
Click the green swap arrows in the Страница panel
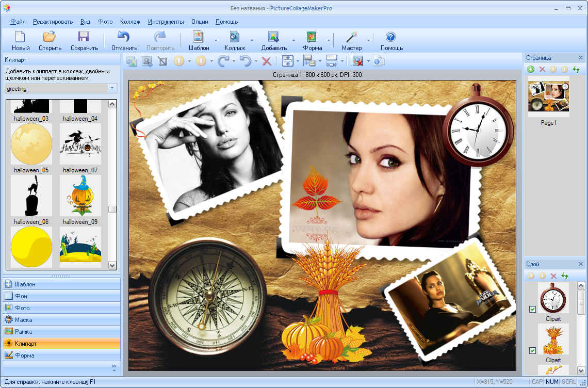[576, 69]
